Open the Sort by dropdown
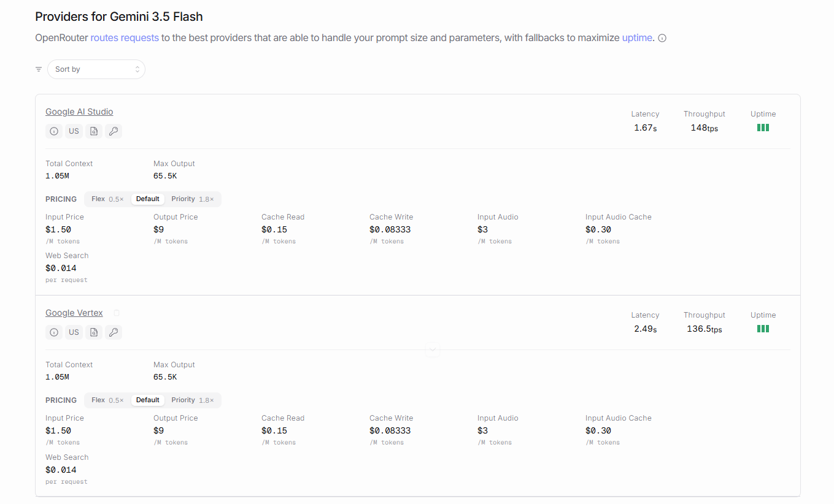Image resolution: width=834 pixels, height=504 pixels. pyautogui.click(x=96, y=69)
